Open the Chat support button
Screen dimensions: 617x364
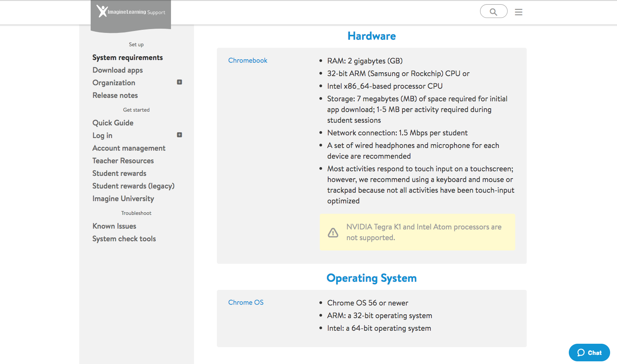(x=589, y=353)
